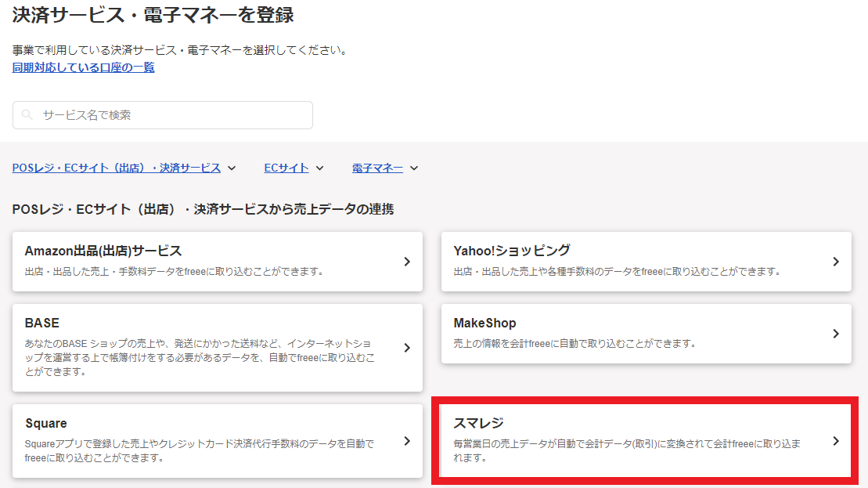Jump to POSレジ・ECサイト（出店）・決済サービス section
The height and width of the screenshot is (488, 868).
(x=117, y=168)
